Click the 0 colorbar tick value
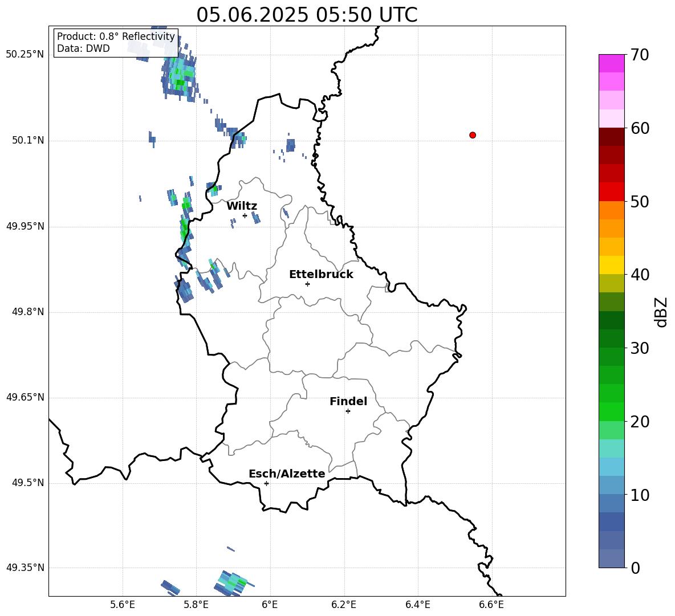Image resolution: width=675 pixels, height=616 pixels. pyautogui.click(x=635, y=568)
